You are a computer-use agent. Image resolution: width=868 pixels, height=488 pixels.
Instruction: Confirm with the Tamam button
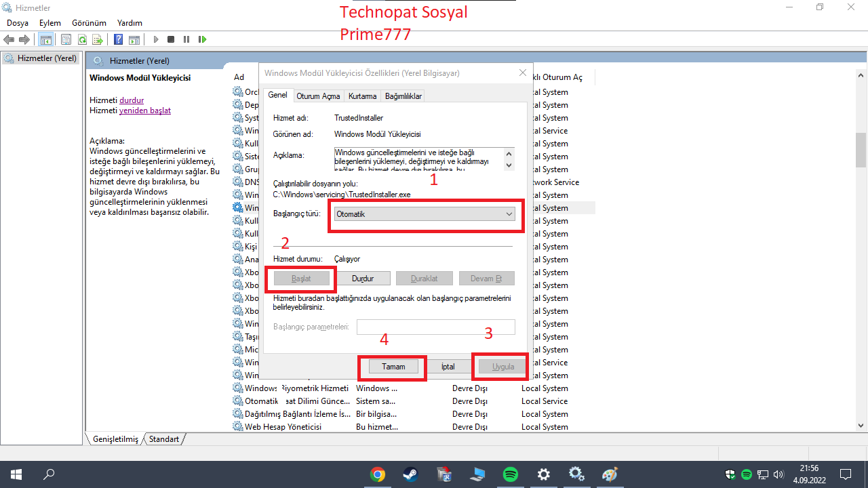point(393,367)
